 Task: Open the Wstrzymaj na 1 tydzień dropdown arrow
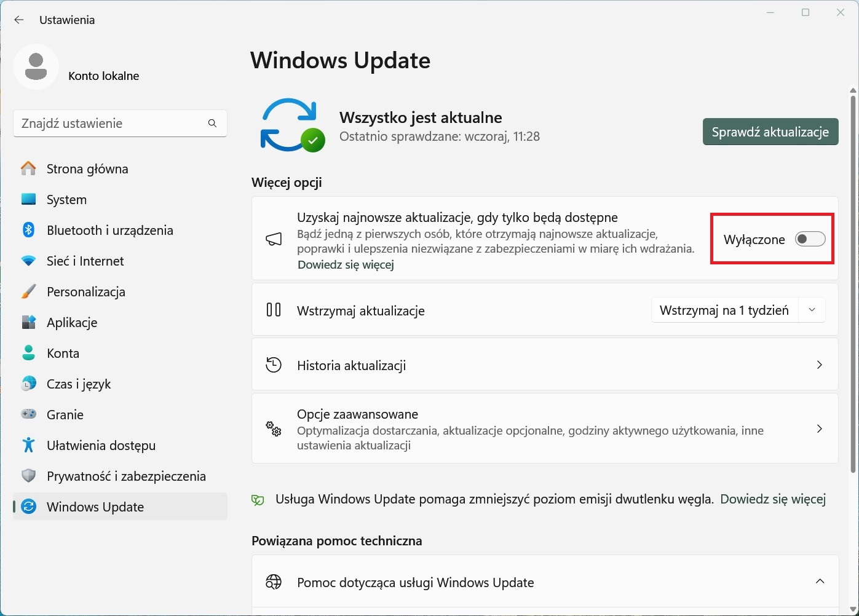[812, 310]
